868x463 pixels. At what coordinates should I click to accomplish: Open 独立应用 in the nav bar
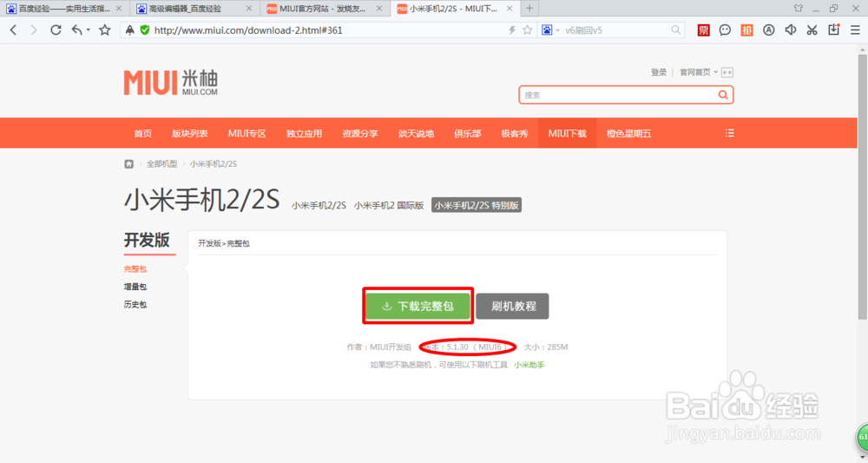click(x=304, y=134)
